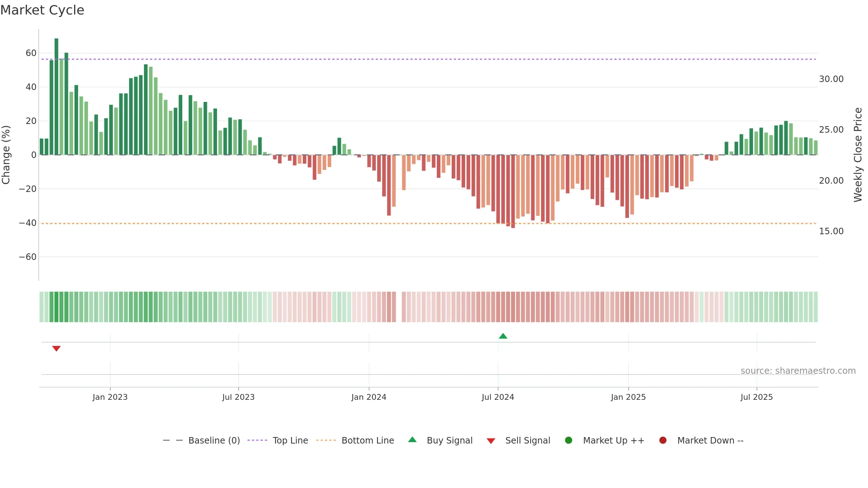
Task: Click the Jul 2025 axis label
Action: 757,397
